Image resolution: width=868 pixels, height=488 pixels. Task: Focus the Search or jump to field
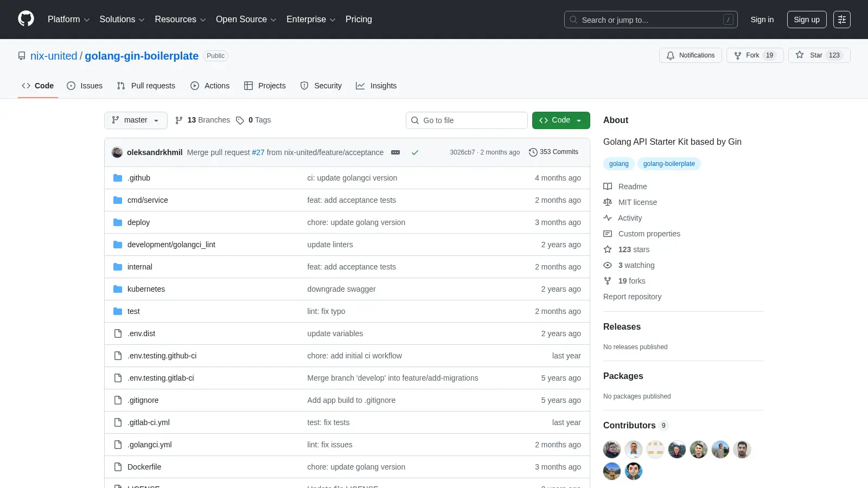tap(651, 20)
